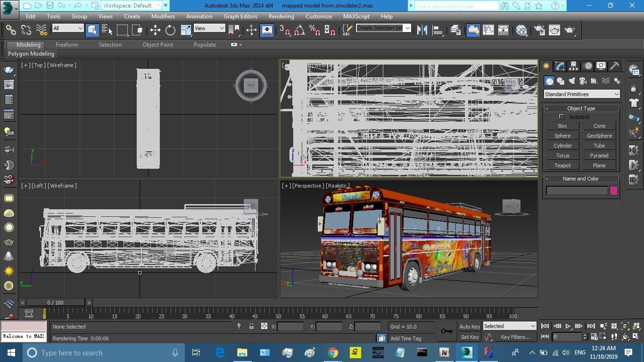Open the Utilities panel hammer icon
644x362 pixels.
pos(614,66)
